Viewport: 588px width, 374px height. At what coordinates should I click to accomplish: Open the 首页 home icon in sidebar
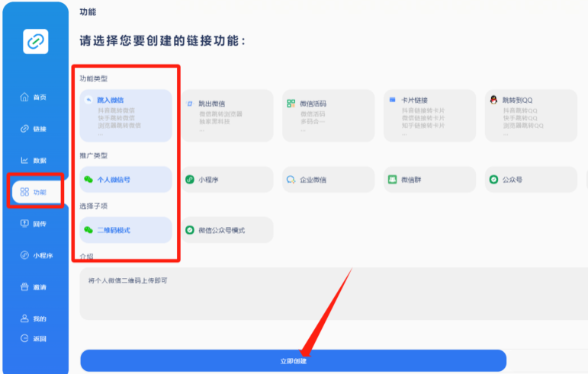(24, 97)
